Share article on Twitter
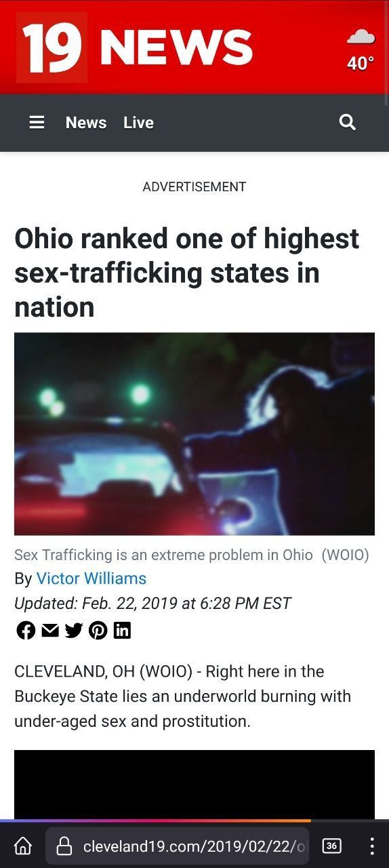389x868 pixels. coord(74,631)
